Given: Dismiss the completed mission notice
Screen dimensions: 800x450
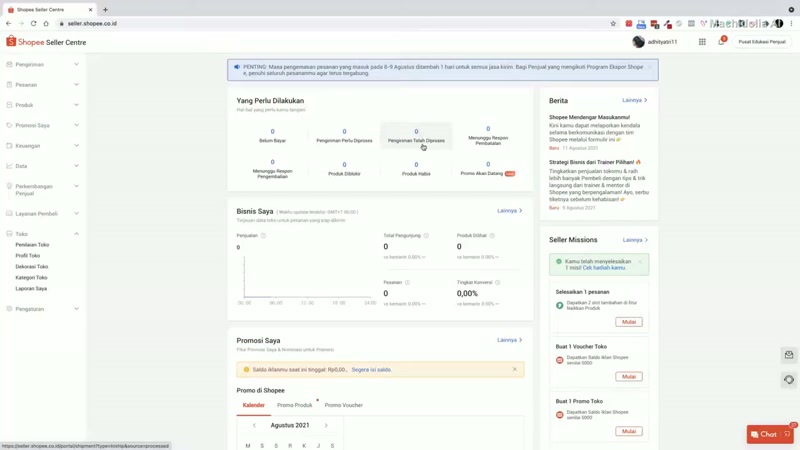Looking at the screenshot, I should (x=640, y=262).
